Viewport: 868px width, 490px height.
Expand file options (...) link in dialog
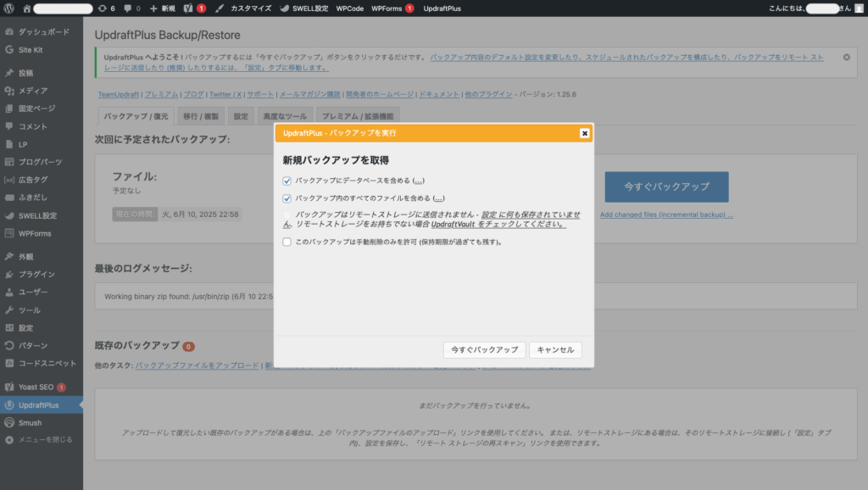point(438,198)
